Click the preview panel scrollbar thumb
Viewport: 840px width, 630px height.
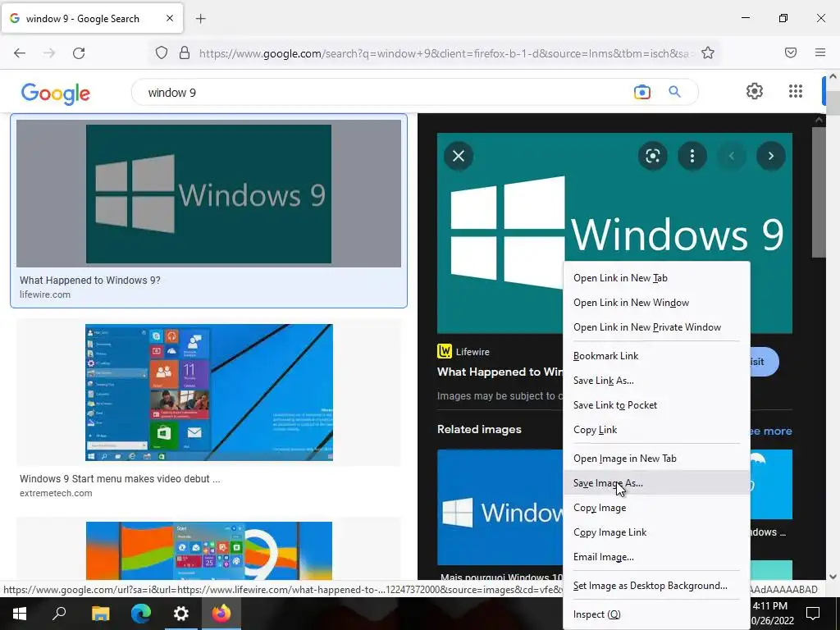click(819, 193)
